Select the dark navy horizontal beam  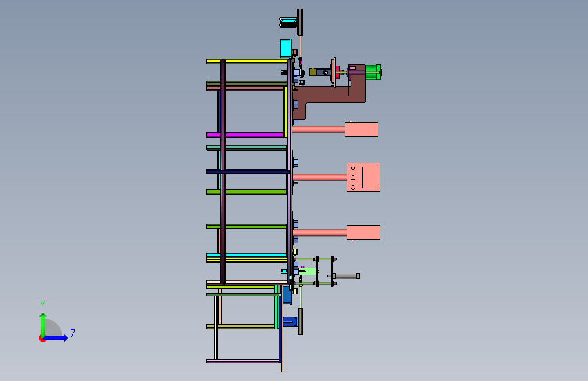pyautogui.click(x=248, y=172)
